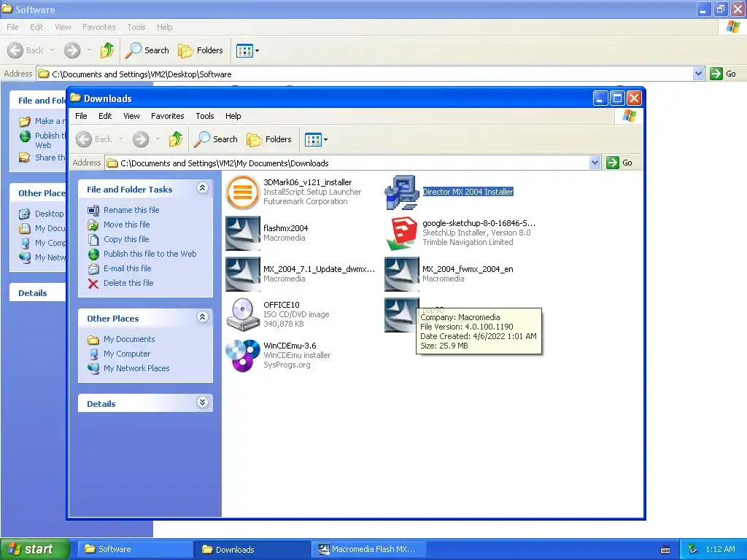Open Help menu in Downloads window
This screenshot has height=560, width=747.
233,116
